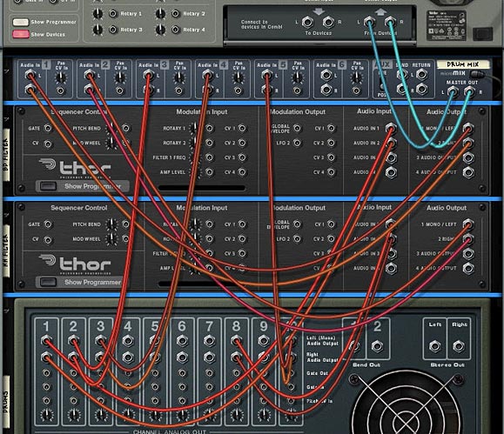The width and height of the screenshot is (504, 434).
Task: Click the Combinator To Devices R jack
Action: (328, 22)
